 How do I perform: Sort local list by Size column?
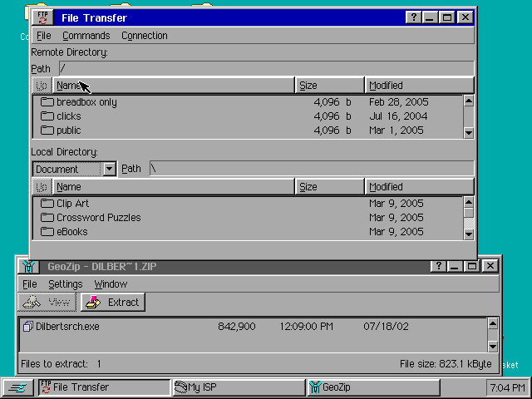(x=329, y=187)
